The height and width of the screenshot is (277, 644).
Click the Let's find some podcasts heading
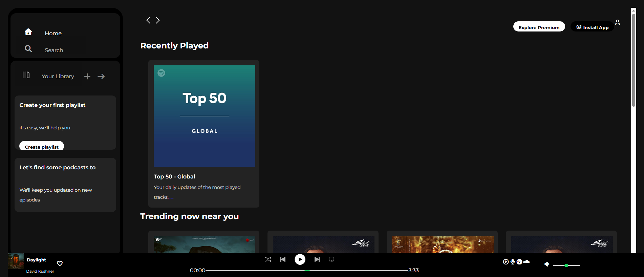[x=58, y=167]
